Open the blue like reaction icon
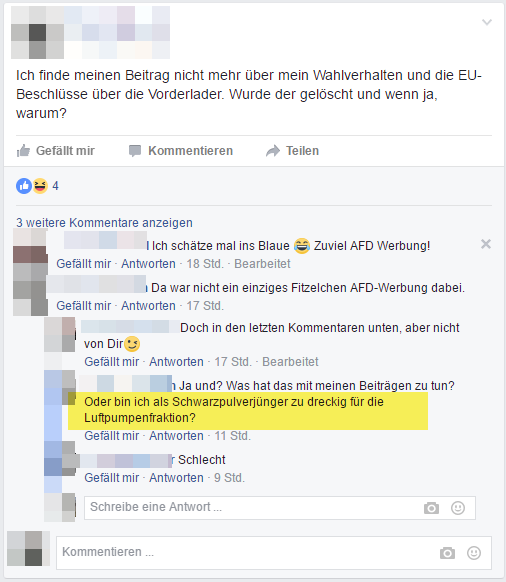The height and width of the screenshot is (582, 506). coord(24,186)
